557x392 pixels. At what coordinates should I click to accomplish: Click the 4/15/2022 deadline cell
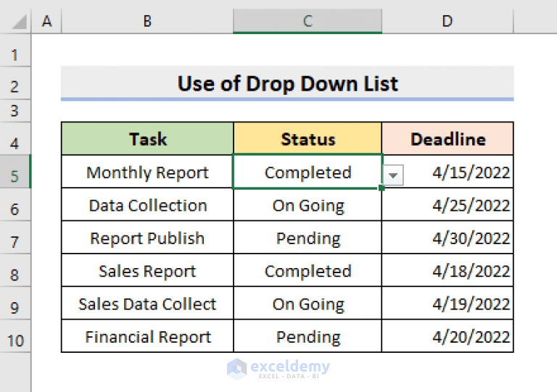pyautogui.click(x=447, y=172)
